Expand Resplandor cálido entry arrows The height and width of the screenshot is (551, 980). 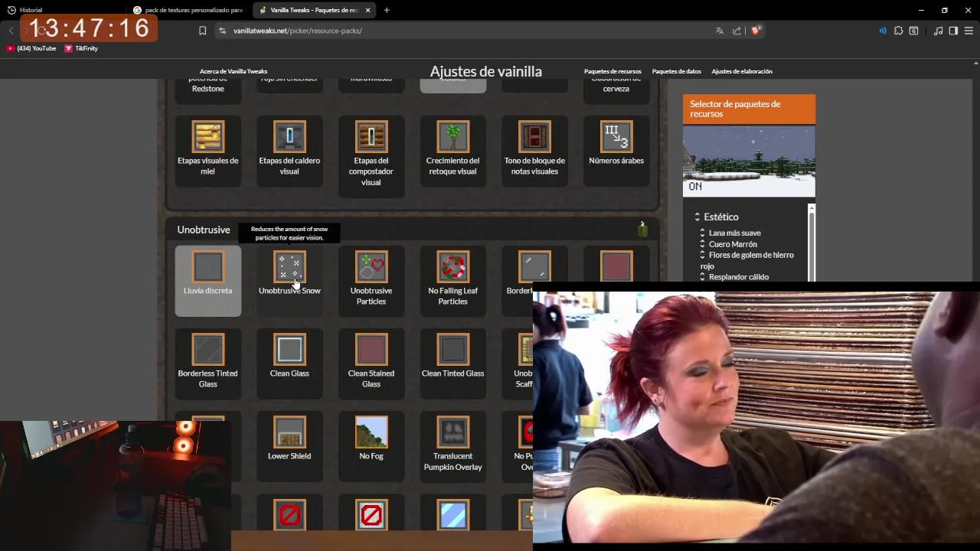702,277
